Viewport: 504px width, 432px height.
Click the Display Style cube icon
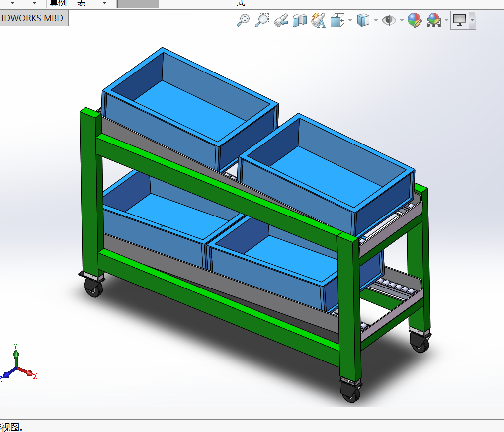[x=364, y=20]
